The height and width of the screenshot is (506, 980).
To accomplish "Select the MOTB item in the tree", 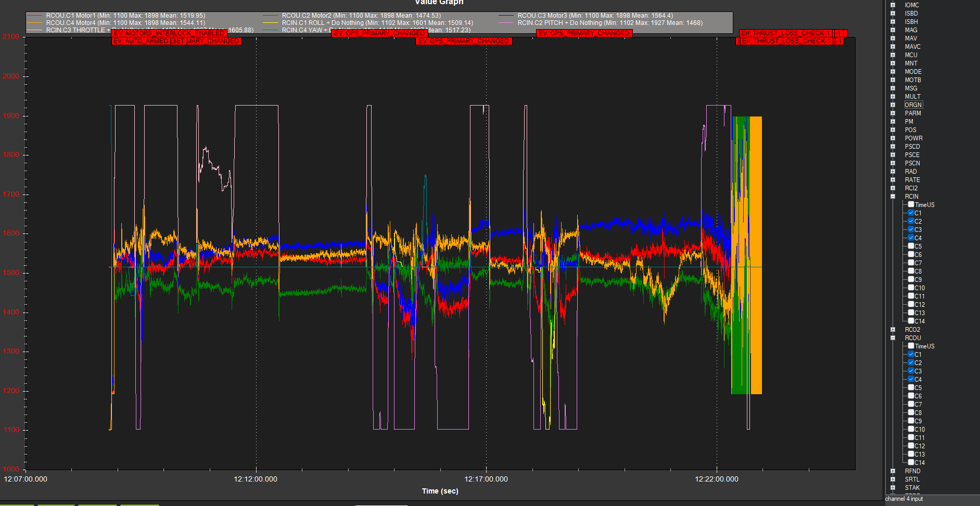I will tap(913, 80).
